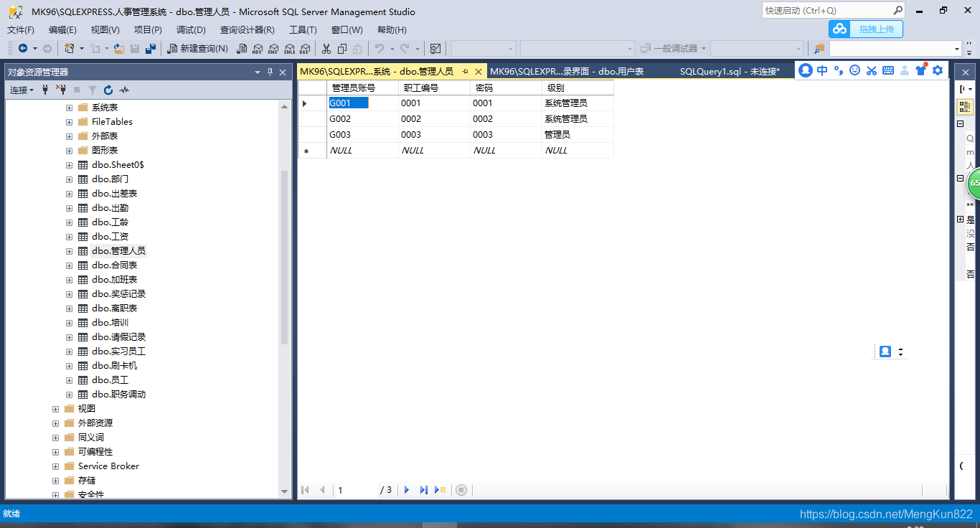Open the 查询设计器(R) menu
The image size is (980, 528).
pos(247,29)
